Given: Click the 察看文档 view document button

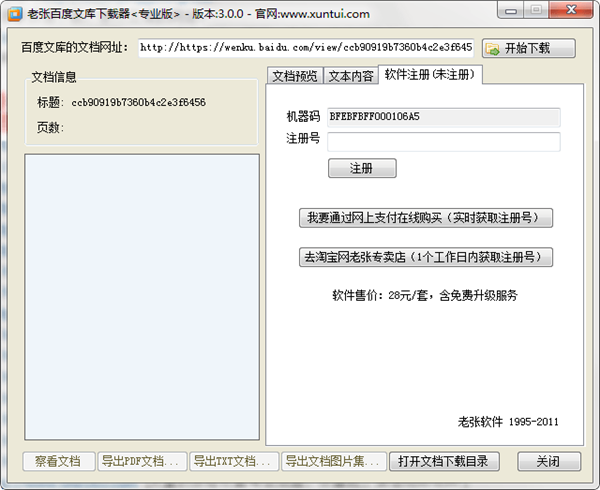Looking at the screenshot, I should [59, 461].
